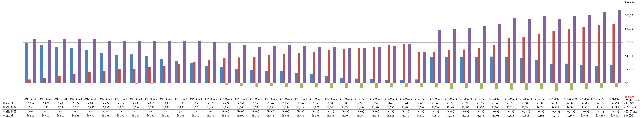Click the red ($2,000) negative axis label
644x118 pixels.
coord(630,97)
